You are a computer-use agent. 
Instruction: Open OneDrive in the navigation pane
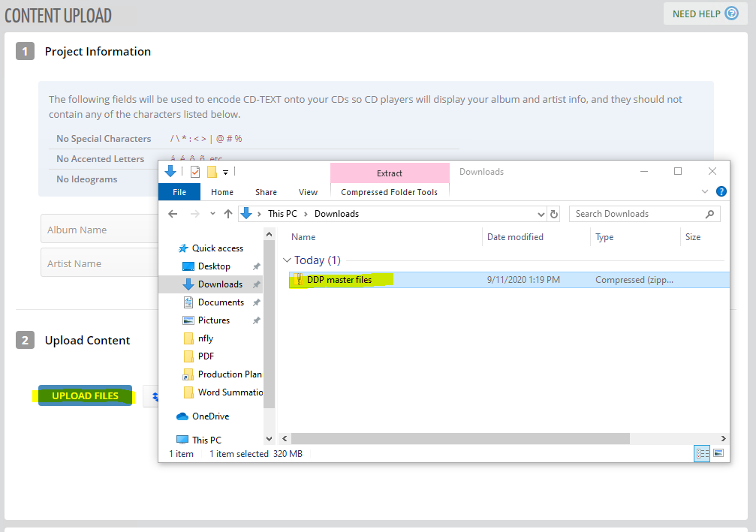click(210, 416)
